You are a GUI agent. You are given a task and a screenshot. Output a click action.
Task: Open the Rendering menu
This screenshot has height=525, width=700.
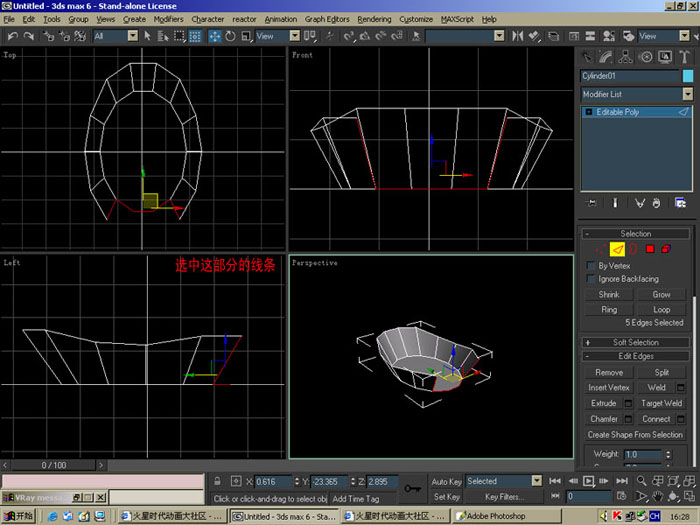pos(374,19)
